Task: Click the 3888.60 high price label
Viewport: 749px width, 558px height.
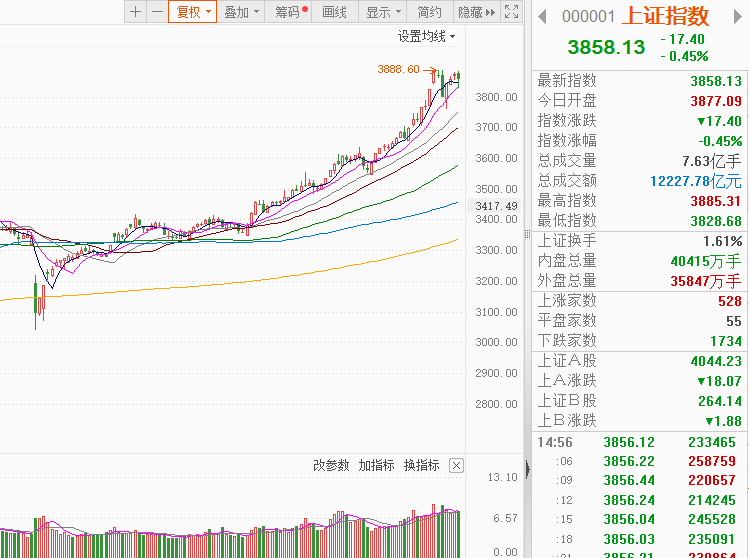Action: (x=398, y=69)
